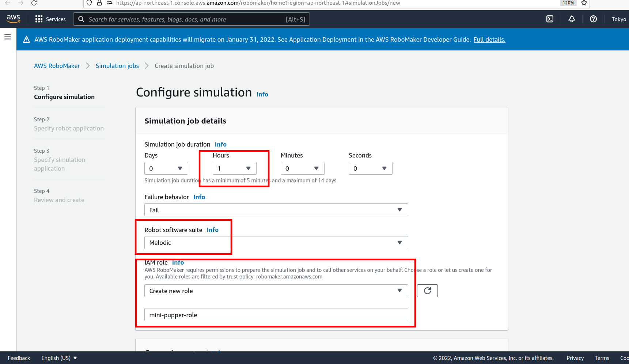Click the shield tracking protection icon
The height and width of the screenshot is (364, 629).
pos(89,3)
